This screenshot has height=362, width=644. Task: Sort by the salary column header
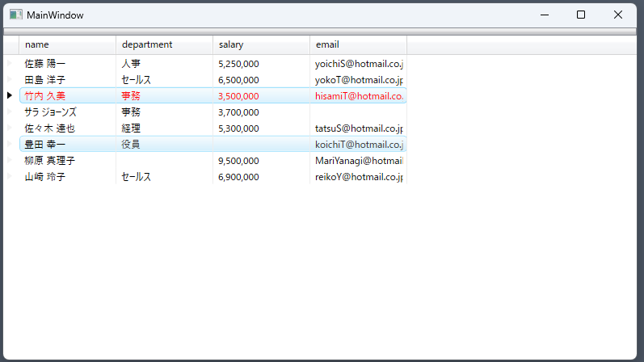click(261, 44)
